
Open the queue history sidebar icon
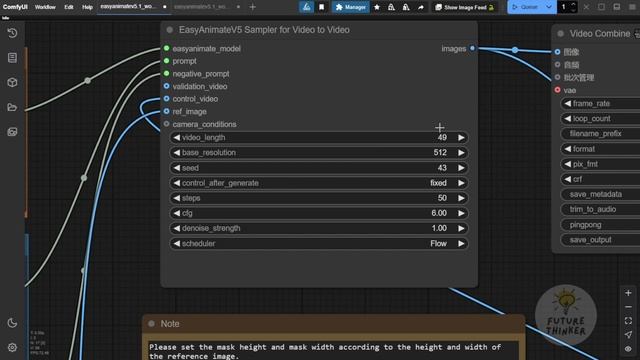pyautogui.click(x=12, y=33)
